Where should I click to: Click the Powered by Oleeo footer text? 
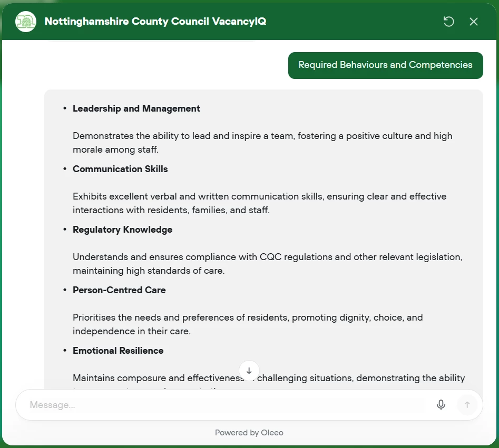(249, 432)
